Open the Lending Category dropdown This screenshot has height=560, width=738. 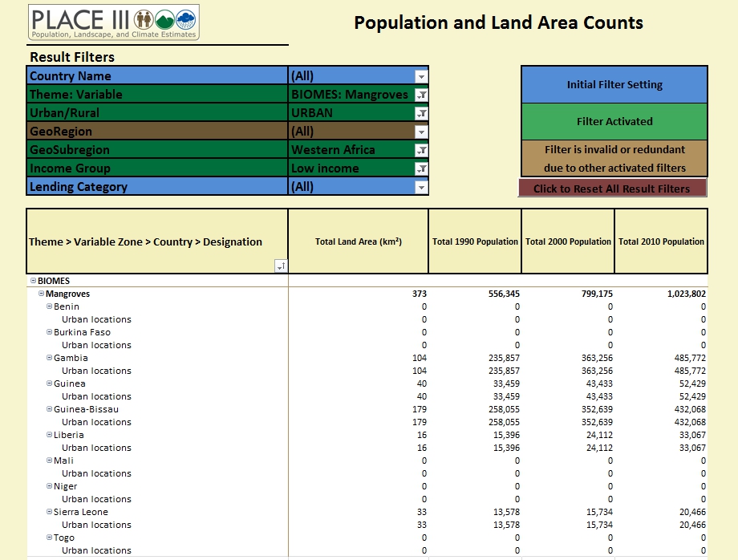pyautogui.click(x=420, y=186)
